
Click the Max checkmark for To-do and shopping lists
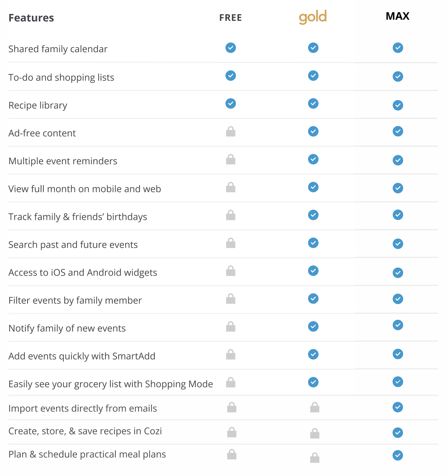point(398,77)
